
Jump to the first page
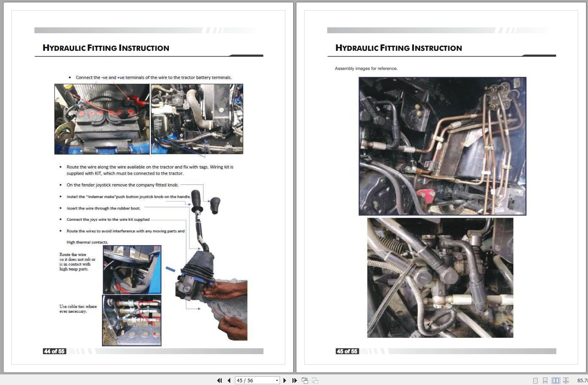tap(219, 380)
